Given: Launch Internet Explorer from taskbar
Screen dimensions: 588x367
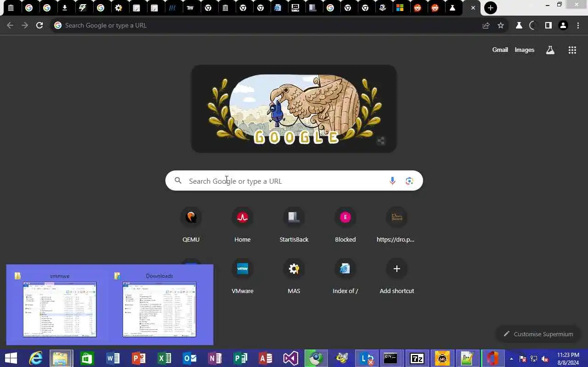Looking at the screenshot, I should point(35,358).
